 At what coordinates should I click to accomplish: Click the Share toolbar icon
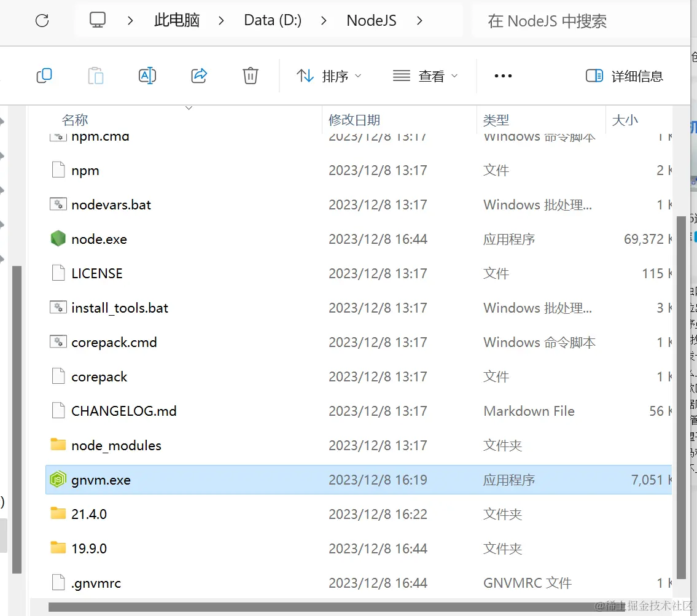coord(199,76)
